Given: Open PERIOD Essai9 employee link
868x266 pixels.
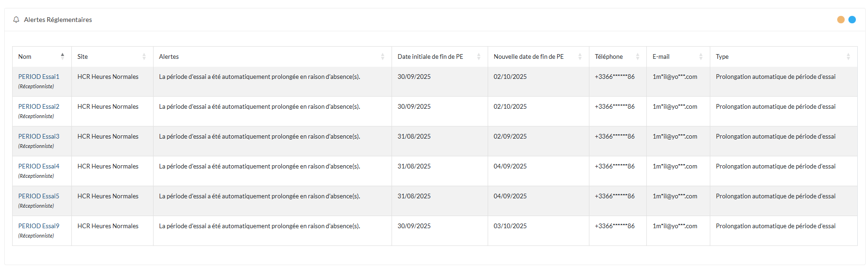Looking at the screenshot, I should (39, 226).
